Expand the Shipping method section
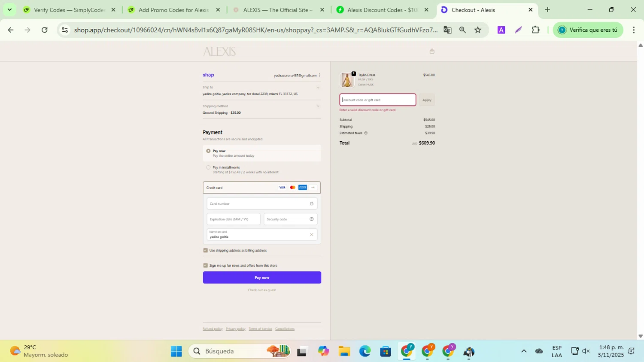The height and width of the screenshot is (362, 644). pyautogui.click(x=318, y=106)
